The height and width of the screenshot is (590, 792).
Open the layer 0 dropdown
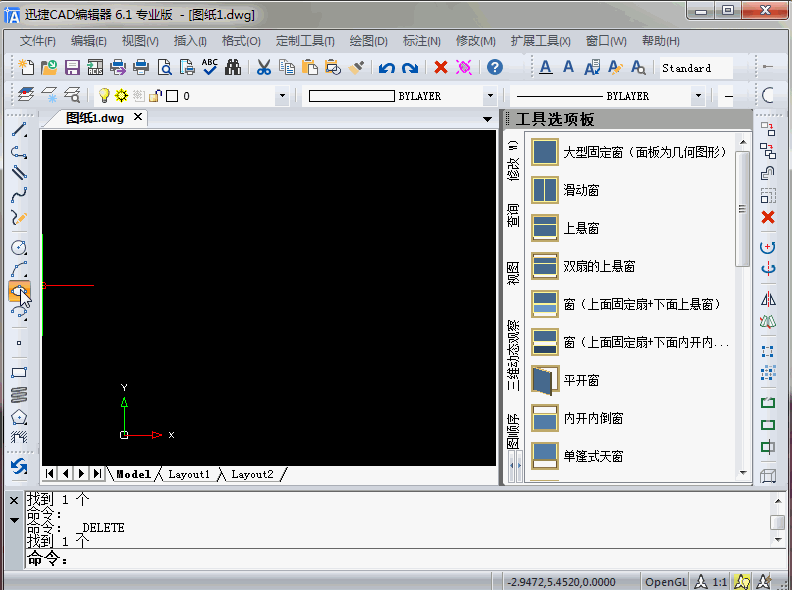[x=282, y=95]
